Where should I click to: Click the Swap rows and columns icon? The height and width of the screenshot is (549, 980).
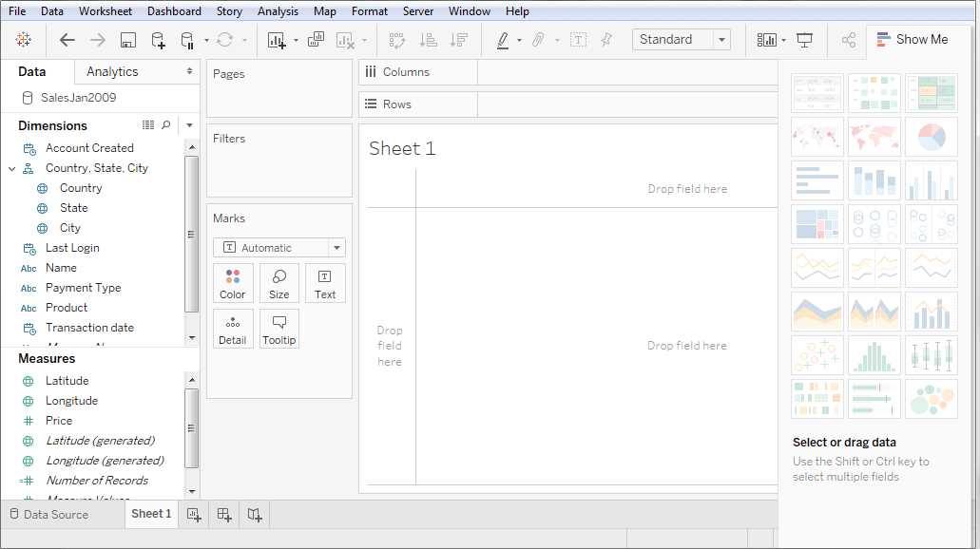point(397,40)
